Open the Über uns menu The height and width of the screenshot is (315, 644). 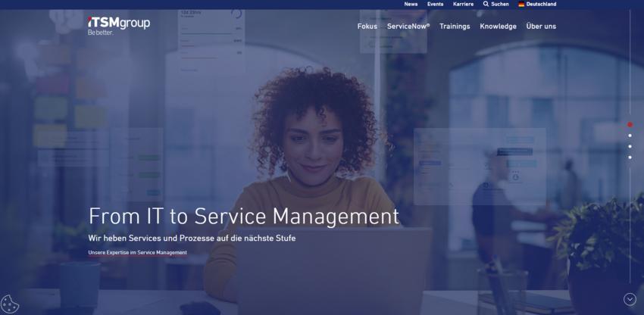541,27
